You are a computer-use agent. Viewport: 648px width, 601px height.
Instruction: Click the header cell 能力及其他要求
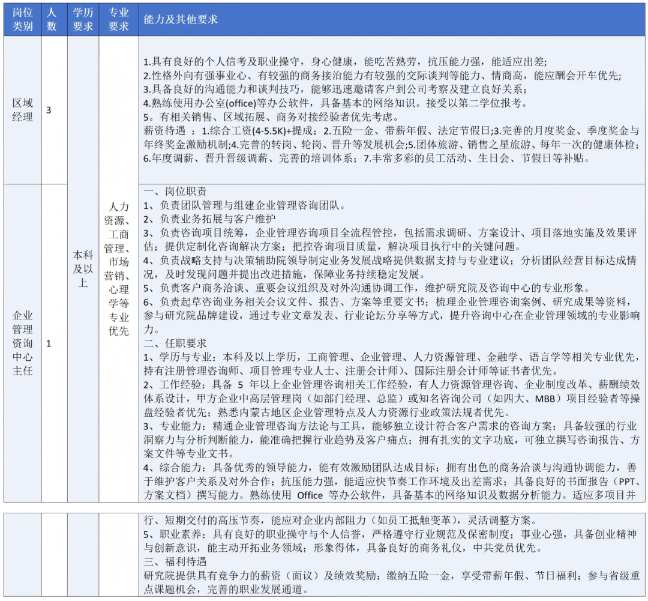pyautogui.click(x=391, y=19)
